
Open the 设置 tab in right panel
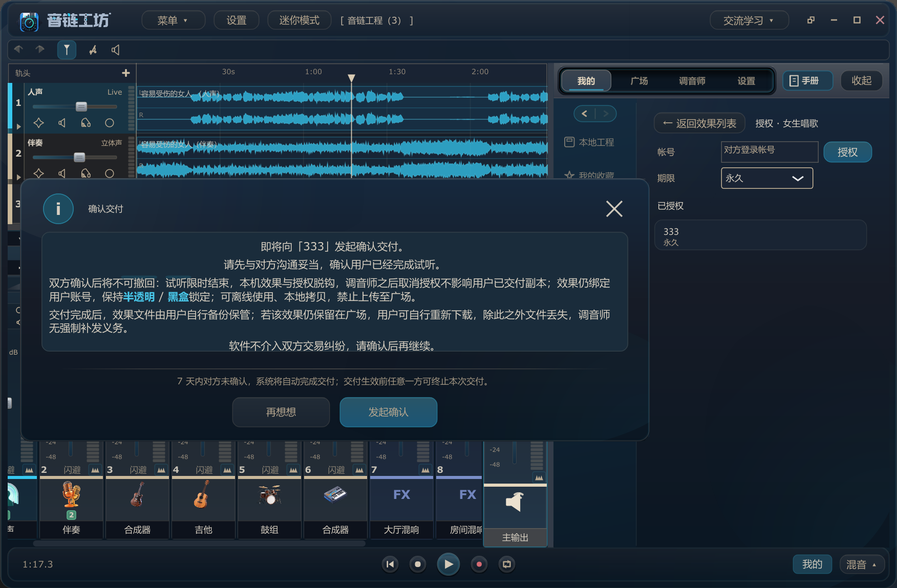coord(746,81)
